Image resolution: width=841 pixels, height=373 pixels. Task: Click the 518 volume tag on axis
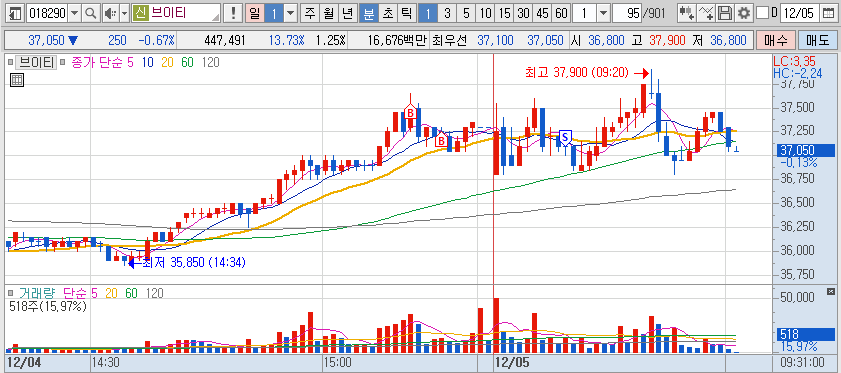pyautogui.click(x=805, y=334)
